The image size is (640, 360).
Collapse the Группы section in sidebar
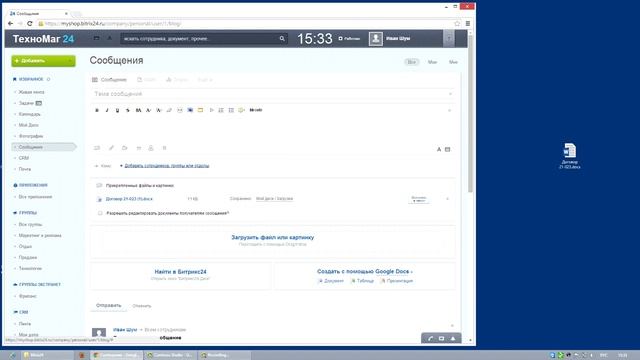coord(25,213)
